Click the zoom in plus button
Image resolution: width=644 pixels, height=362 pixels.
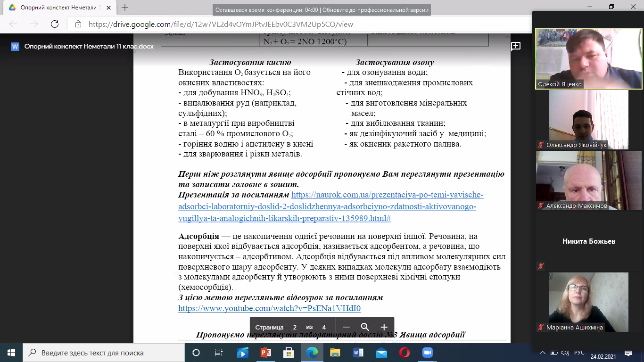pos(384,327)
